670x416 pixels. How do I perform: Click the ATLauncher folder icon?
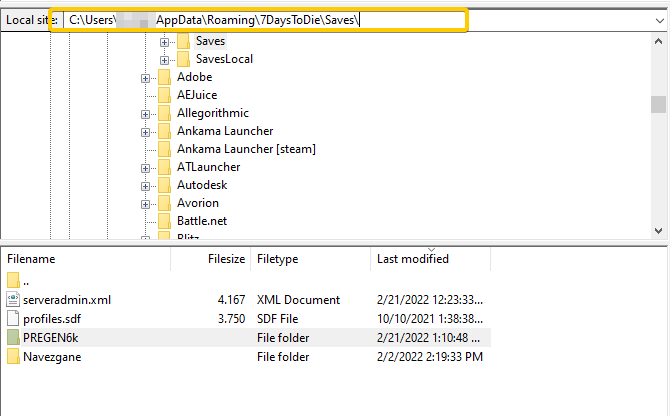[x=164, y=167]
